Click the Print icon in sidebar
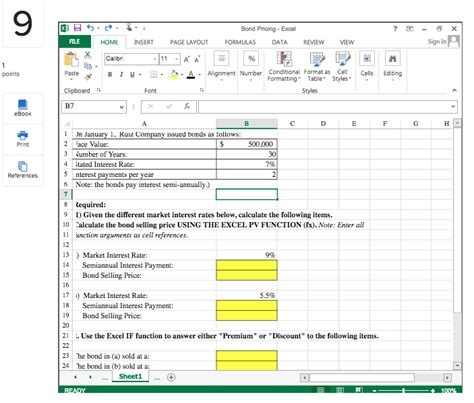 [22, 135]
